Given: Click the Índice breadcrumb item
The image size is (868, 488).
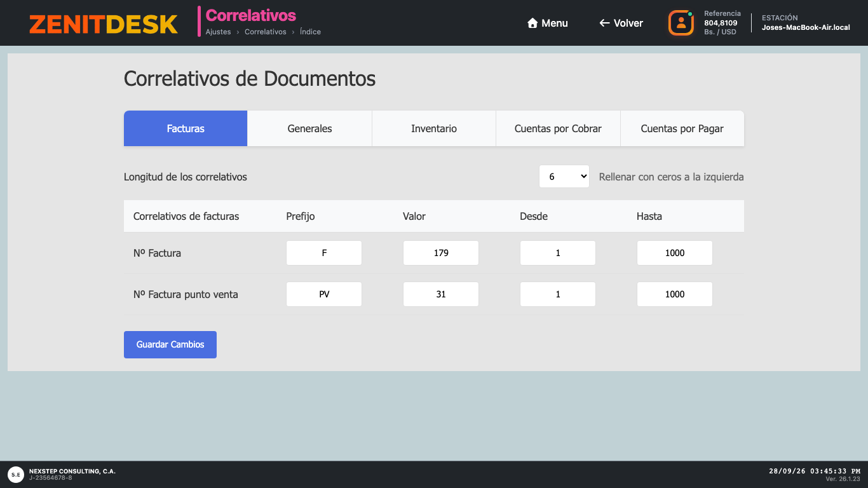Looking at the screenshot, I should pyautogui.click(x=310, y=32).
